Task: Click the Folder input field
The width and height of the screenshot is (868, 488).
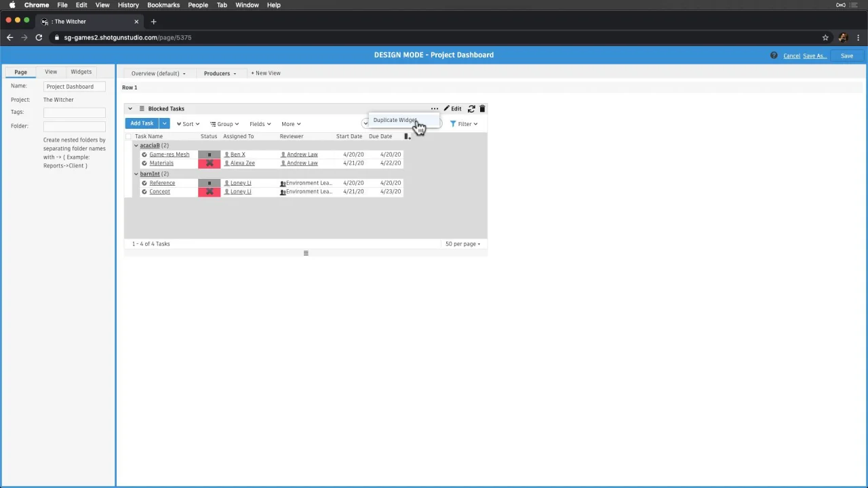Action: coord(75,126)
